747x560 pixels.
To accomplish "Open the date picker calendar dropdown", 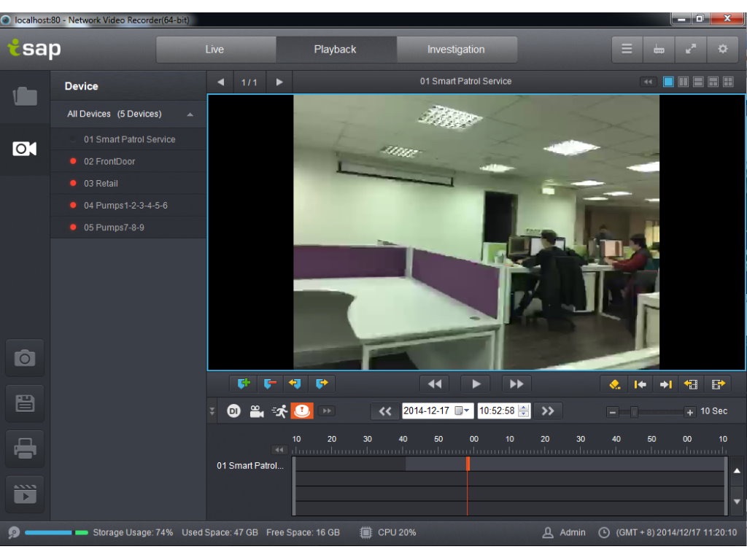I will point(462,411).
